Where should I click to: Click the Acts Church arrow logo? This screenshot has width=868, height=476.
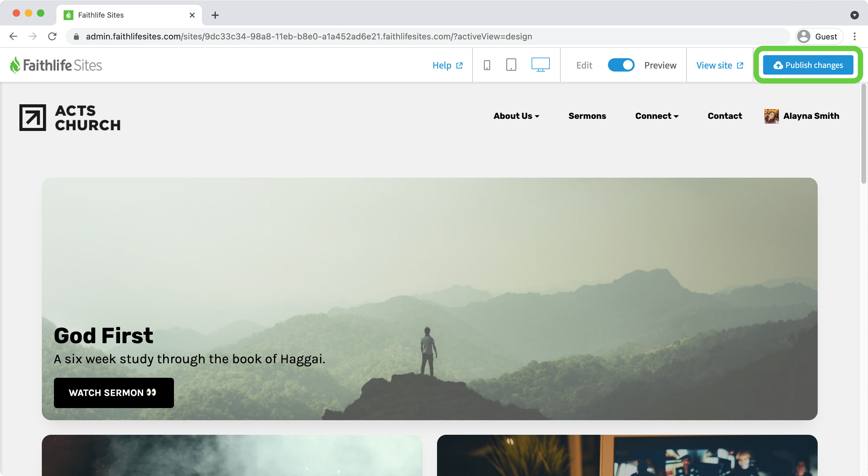tap(33, 118)
